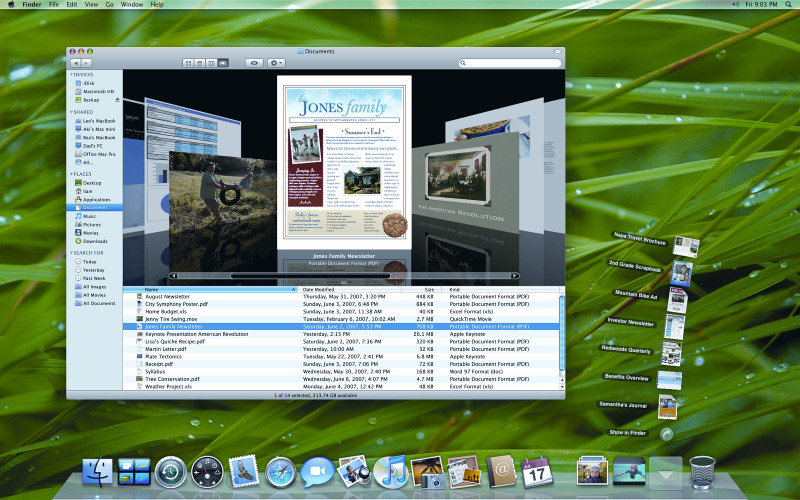Open Finder from the Dock
800x500 pixels.
[97, 471]
